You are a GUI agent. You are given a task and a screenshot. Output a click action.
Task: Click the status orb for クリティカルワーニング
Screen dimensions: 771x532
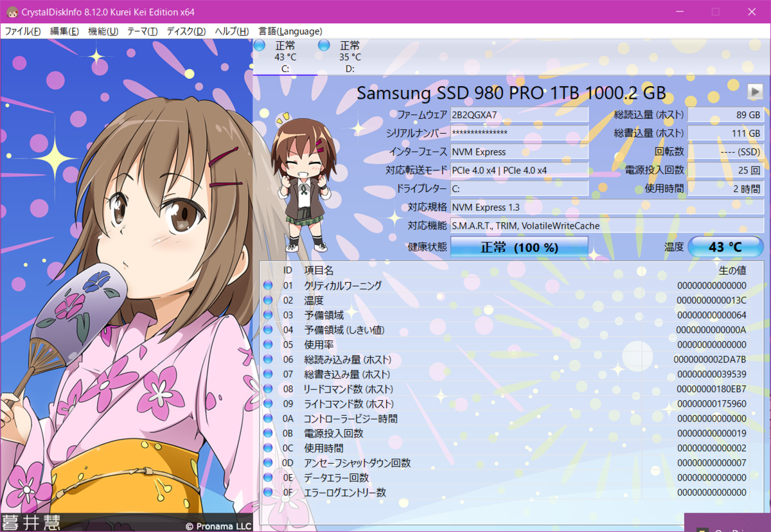(268, 285)
